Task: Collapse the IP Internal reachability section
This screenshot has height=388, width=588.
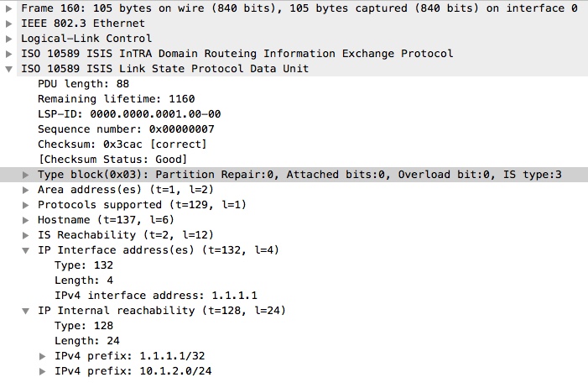Action: pyautogui.click(x=26, y=311)
